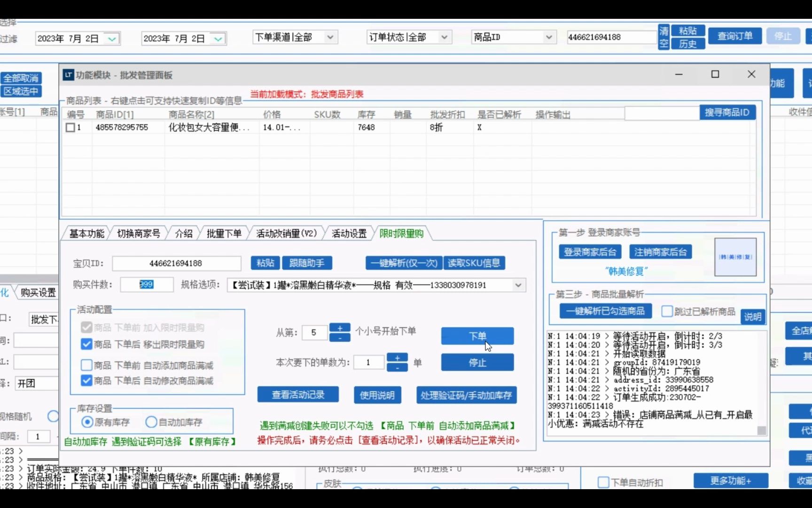Click 一键解析(仅一次) button
Image resolution: width=812 pixels, height=508 pixels.
coord(404,263)
